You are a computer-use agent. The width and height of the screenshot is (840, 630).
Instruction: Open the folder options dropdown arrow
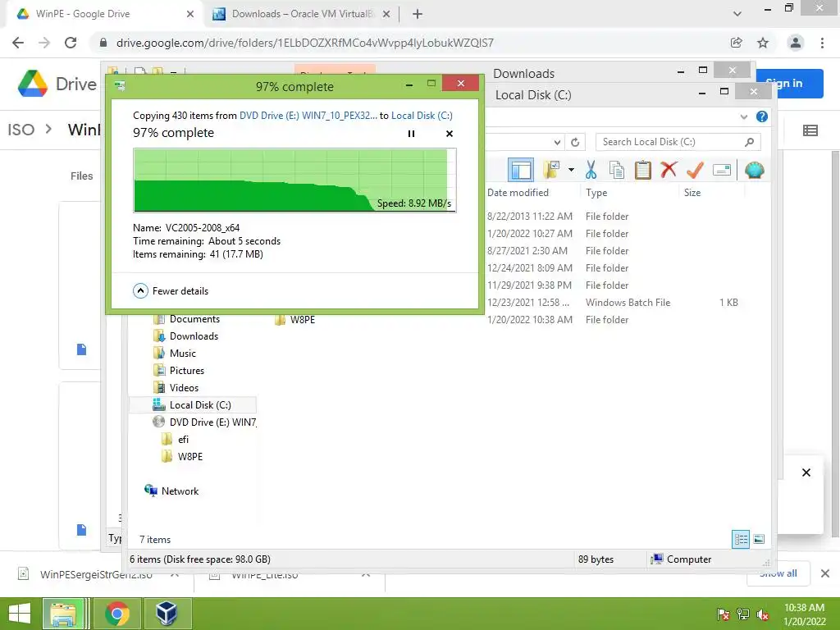572,170
